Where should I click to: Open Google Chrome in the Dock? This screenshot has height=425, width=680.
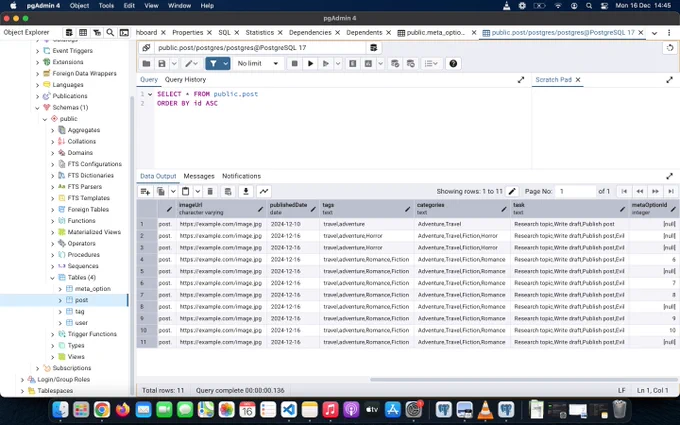102,409
